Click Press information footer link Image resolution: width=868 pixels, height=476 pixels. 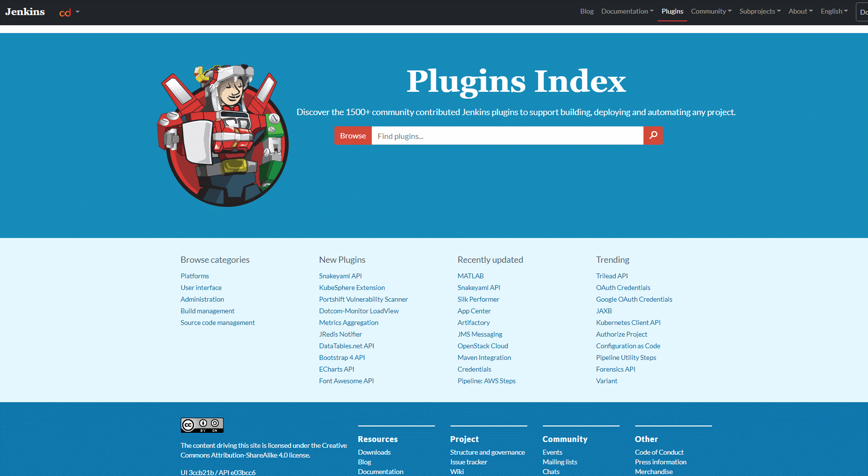pos(660,462)
